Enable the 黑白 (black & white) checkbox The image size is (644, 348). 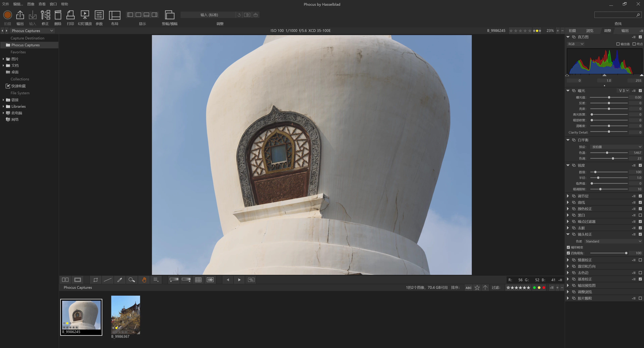point(640,215)
